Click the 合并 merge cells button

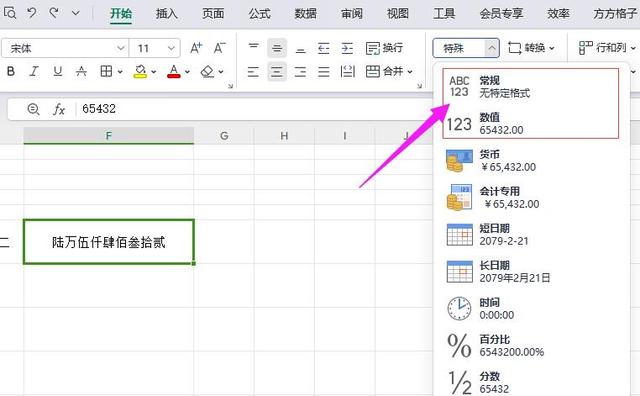tap(389, 72)
